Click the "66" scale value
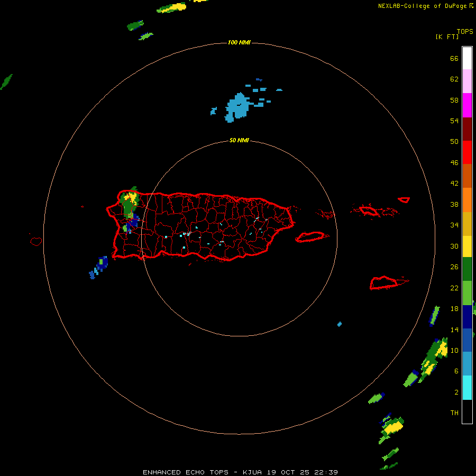 454,58
